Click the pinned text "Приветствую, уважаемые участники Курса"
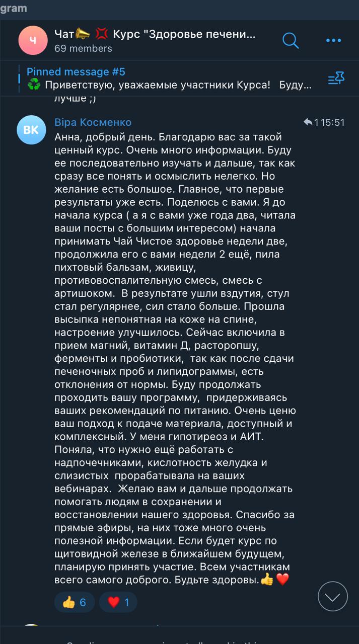359x644 pixels. pyautogui.click(x=158, y=85)
